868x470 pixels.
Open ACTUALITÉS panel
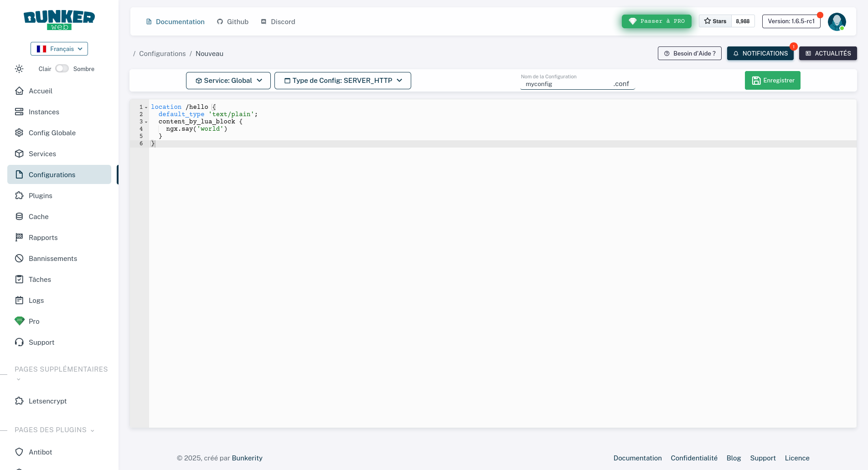coord(827,53)
